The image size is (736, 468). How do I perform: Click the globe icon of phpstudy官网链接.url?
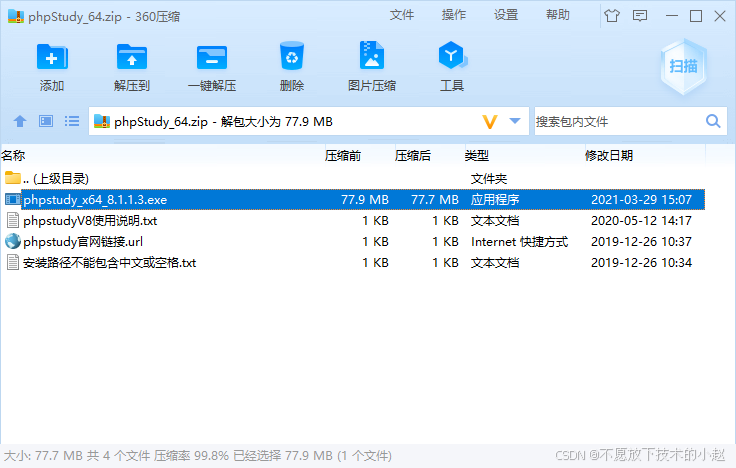pyautogui.click(x=13, y=241)
